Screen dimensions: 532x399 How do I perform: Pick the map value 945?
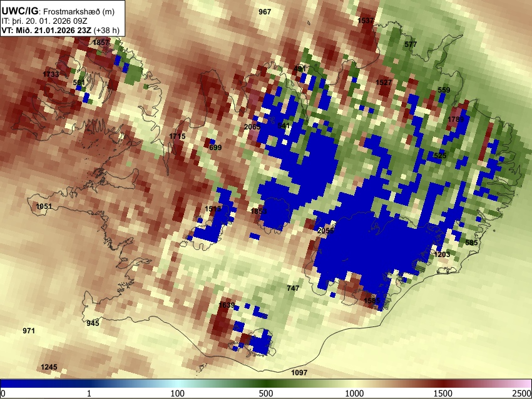[x=93, y=323]
